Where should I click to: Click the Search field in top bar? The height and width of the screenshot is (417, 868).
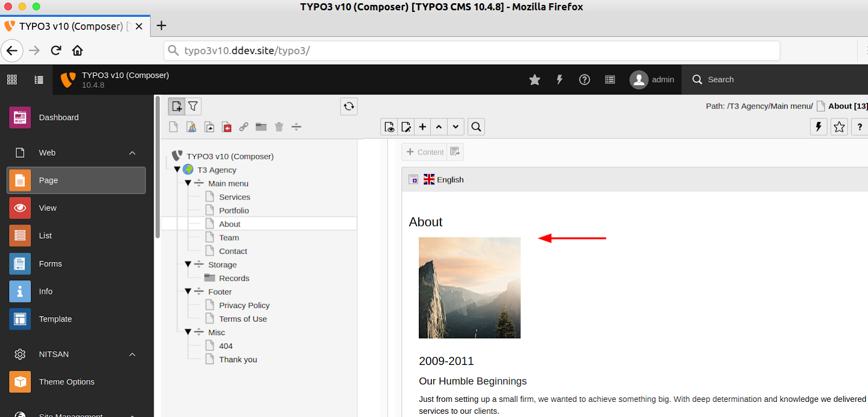click(775, 80)
